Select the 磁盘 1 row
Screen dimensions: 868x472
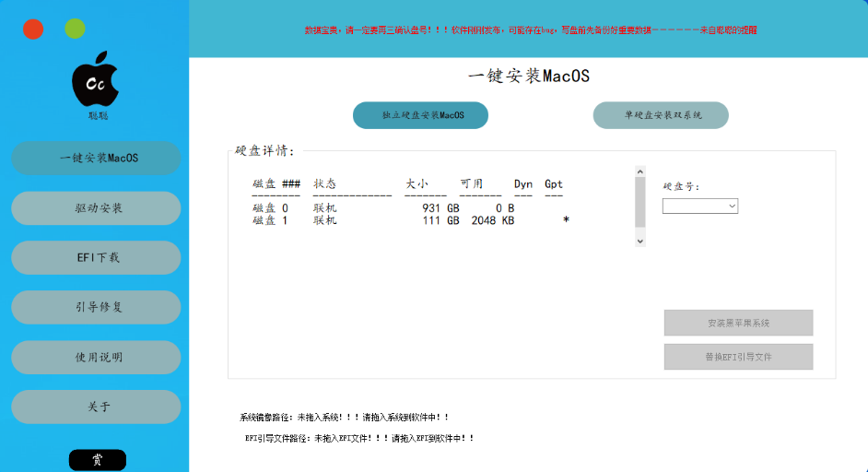coord(411,220)
